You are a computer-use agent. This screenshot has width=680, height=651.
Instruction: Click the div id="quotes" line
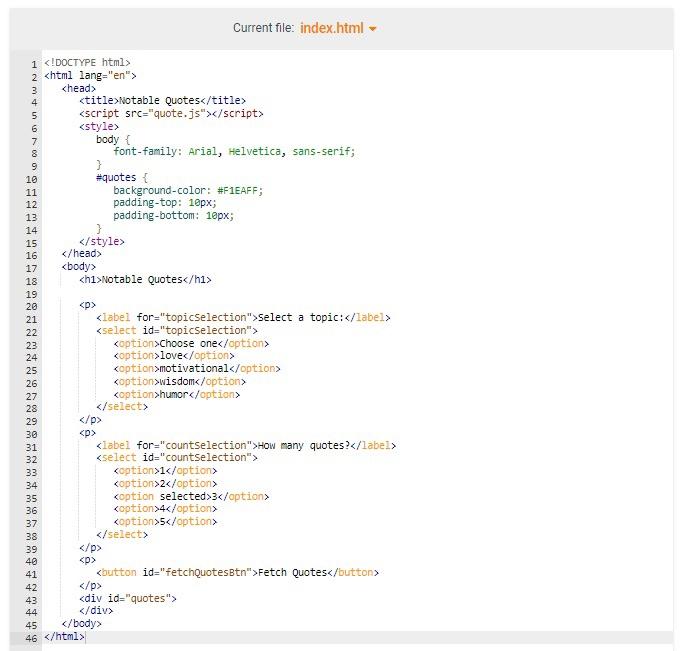click(x=128, y=599)
